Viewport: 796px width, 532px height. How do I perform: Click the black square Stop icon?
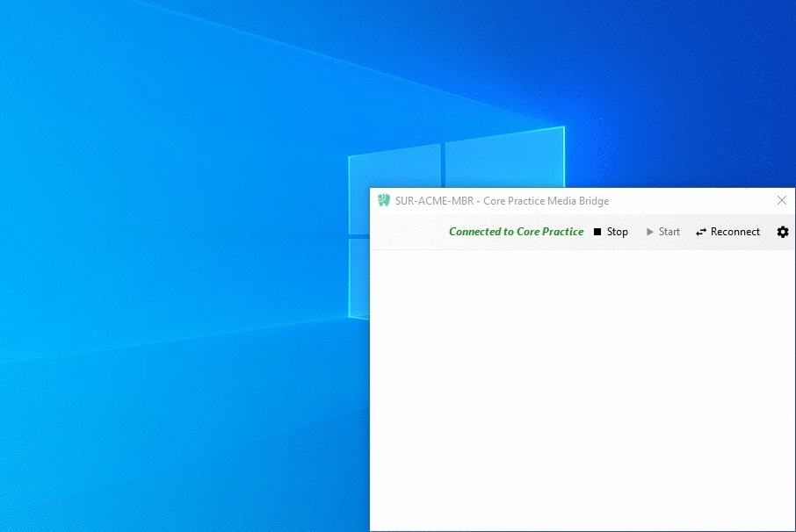pyautogui.click(x=597, y=232)
